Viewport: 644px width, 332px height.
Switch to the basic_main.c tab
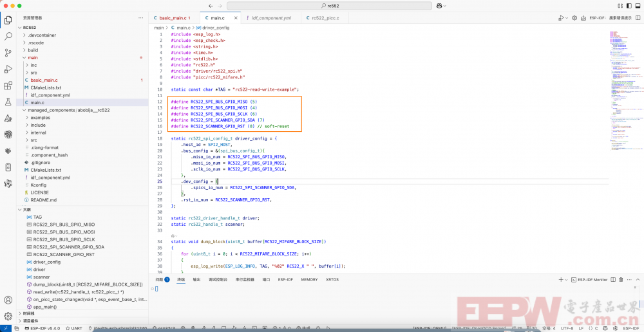coord(174,18)
